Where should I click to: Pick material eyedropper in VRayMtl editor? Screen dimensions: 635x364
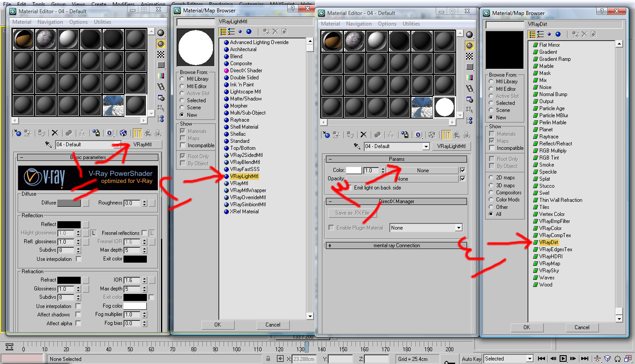click(x=48, y=145)
